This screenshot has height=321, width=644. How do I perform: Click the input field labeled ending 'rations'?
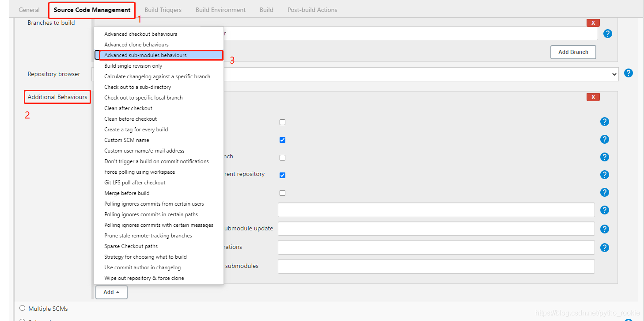(436, 248)
